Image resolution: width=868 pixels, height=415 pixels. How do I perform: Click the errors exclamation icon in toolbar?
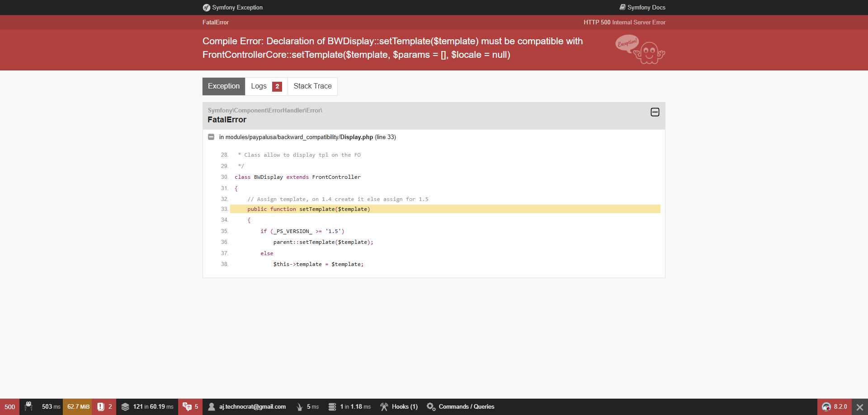point(101,407)
